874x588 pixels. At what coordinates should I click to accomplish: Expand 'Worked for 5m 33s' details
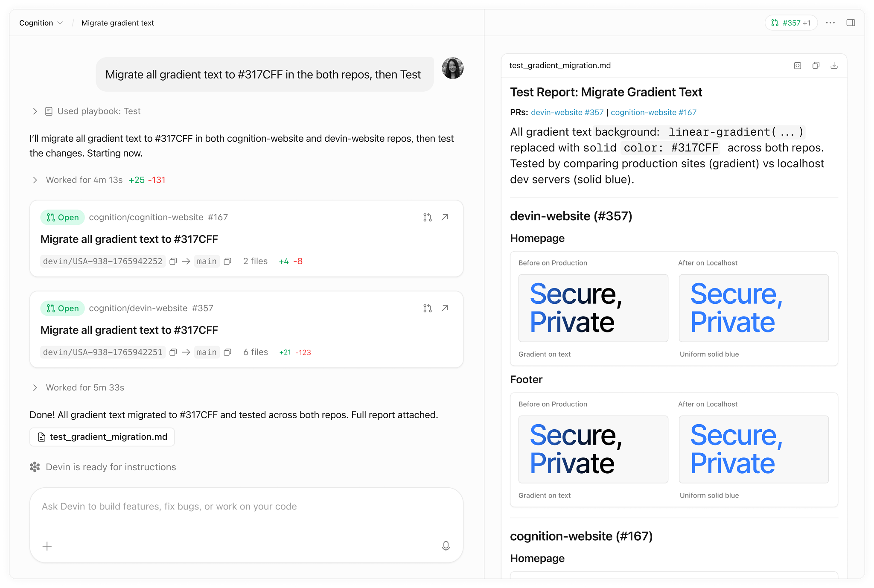click(x=35, y=388)
